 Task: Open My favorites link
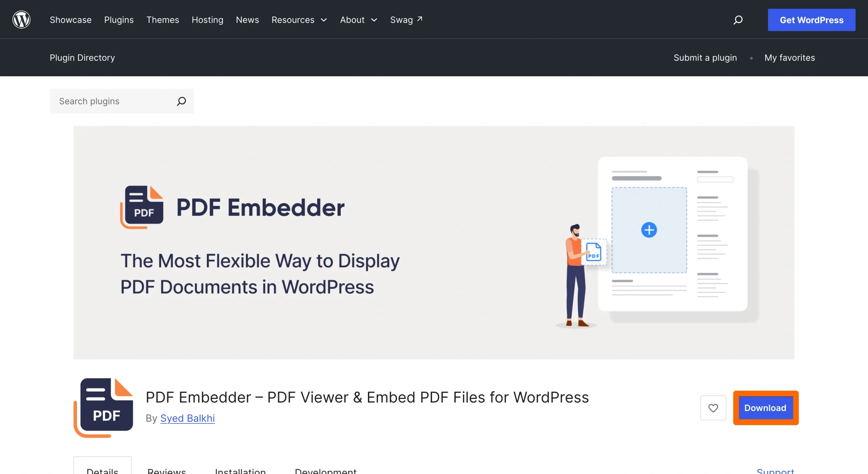790,58
